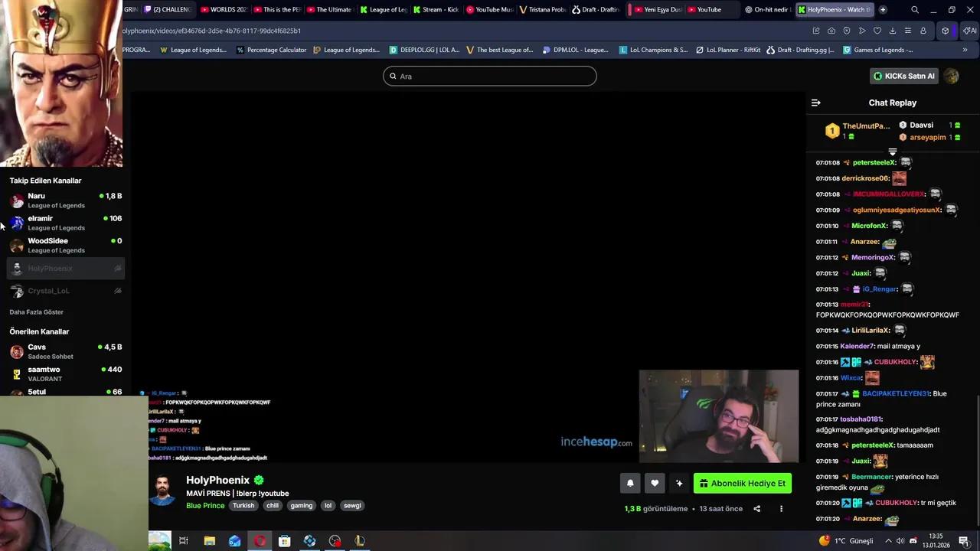Click the search magnifier icon in the browser bar
Screen dimensions: 980x551
click(x=914, y=9)
